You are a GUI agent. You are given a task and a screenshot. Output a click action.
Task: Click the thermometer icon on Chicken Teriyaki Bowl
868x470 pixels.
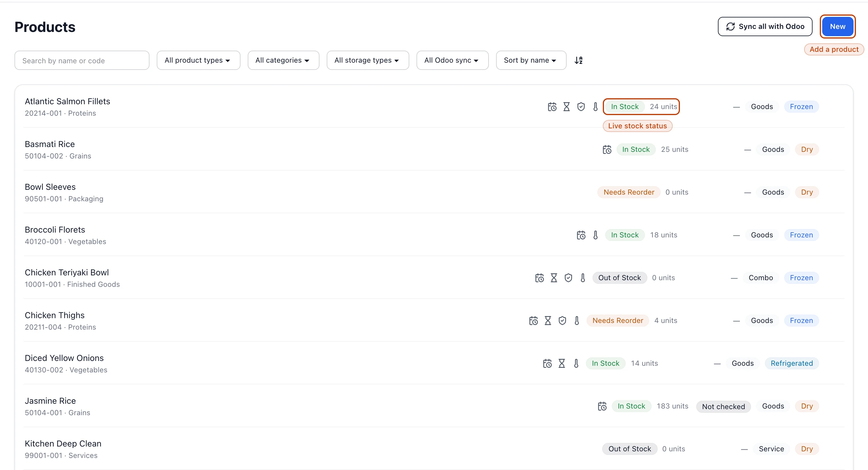[x=583, y=278]
